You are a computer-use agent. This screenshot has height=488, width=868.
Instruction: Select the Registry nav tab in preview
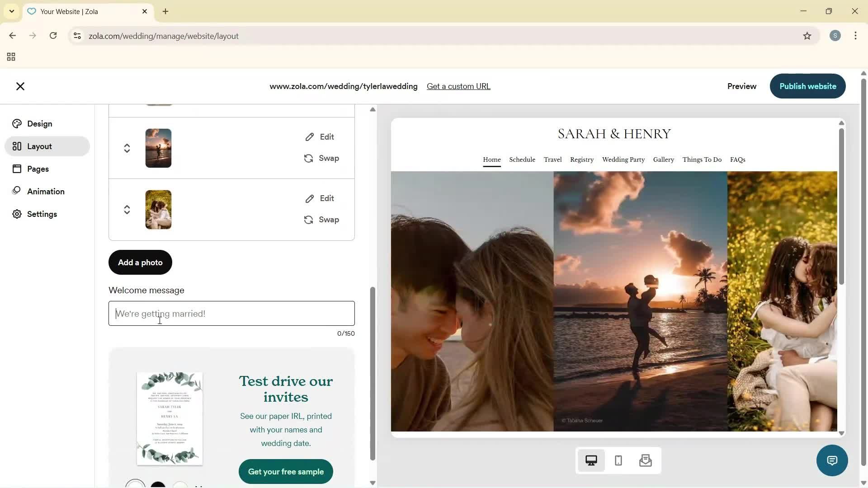581,160
